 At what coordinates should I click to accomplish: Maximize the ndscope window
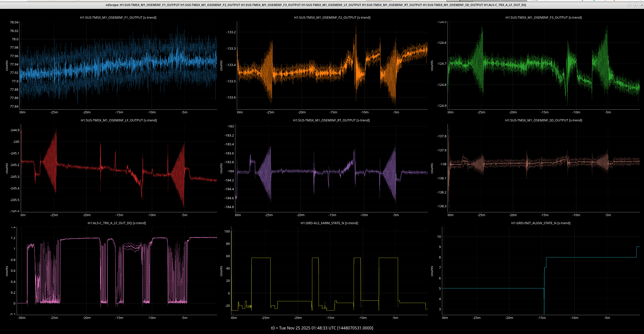[x=635, y=5]
